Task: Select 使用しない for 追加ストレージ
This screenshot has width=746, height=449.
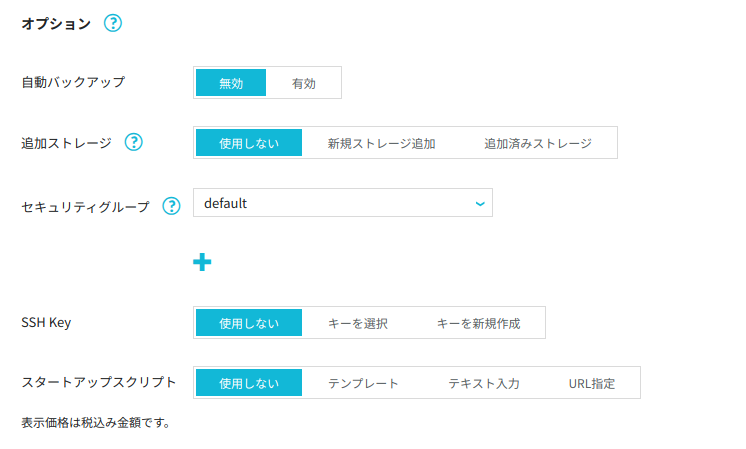Action: point(249,143)
